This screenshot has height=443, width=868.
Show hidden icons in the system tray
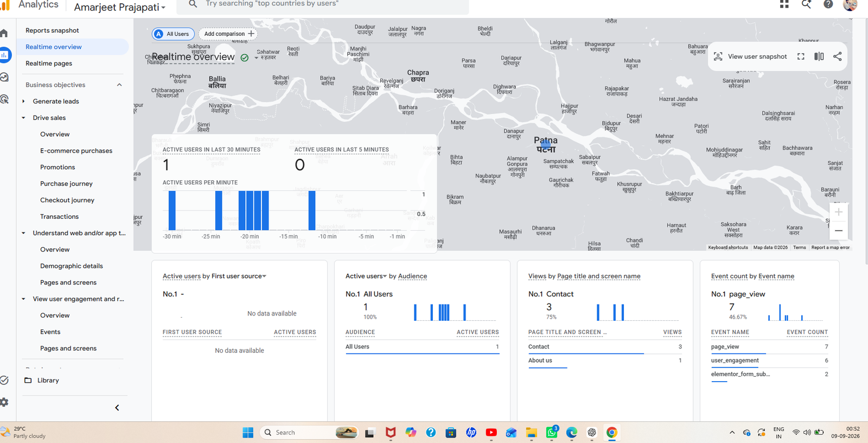point(732,433)
